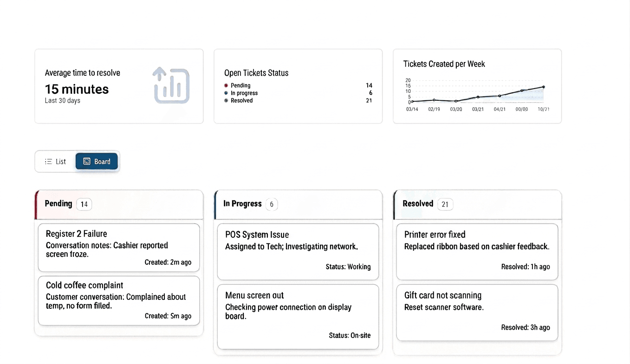Image resolution: width=630 pixels, height=364 pixels.
Task: Click the upload chart icon on Average time card
Action: 171,85
